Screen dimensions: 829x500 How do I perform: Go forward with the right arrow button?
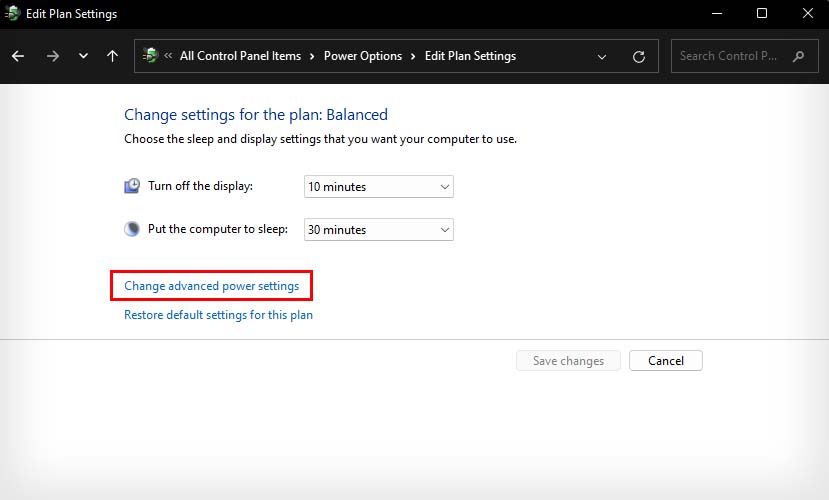pos(52,56)
